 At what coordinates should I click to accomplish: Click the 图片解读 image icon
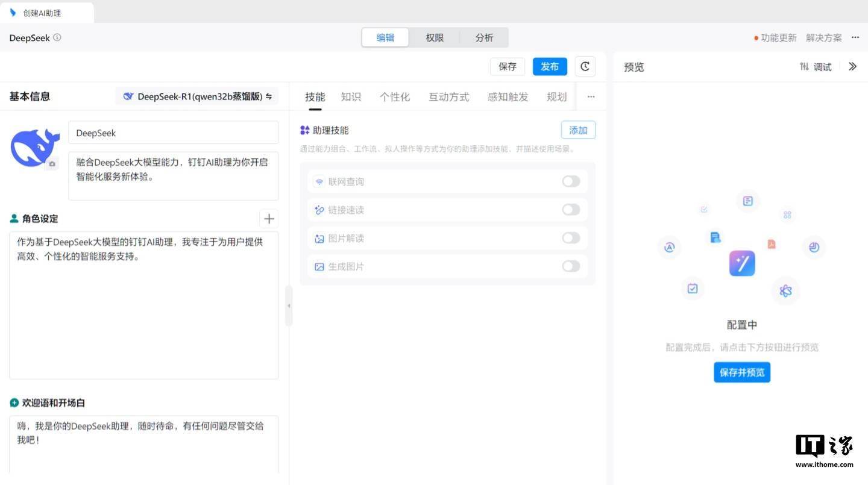click(319, 238)
